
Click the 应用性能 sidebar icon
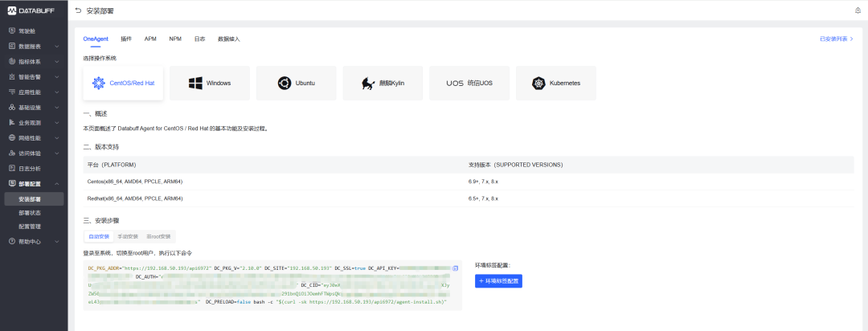pos(12,92)
